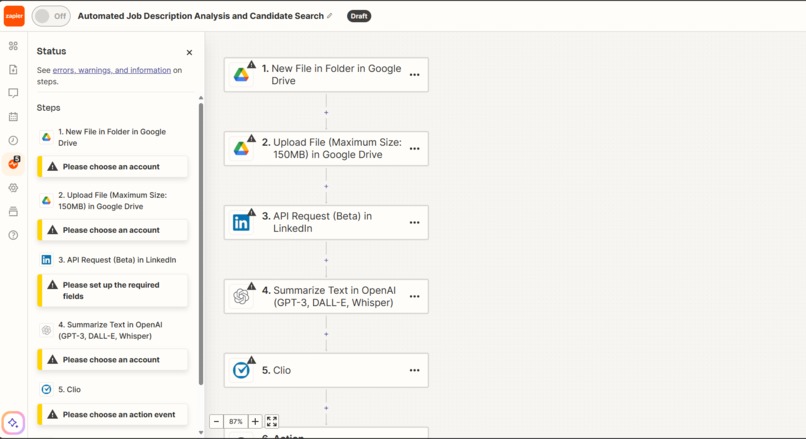Click the Please choose an action event warning
This screenshot has height=439, width=806.
pos(113,414)
